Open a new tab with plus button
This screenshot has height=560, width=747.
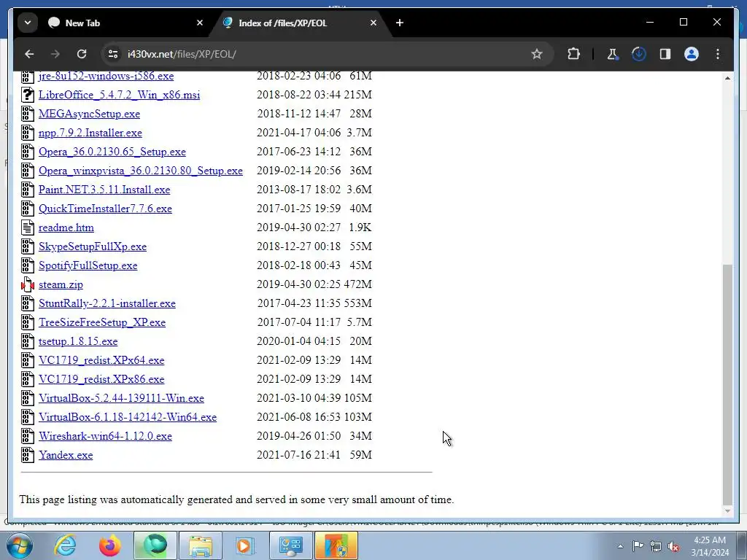click(400, 23)
